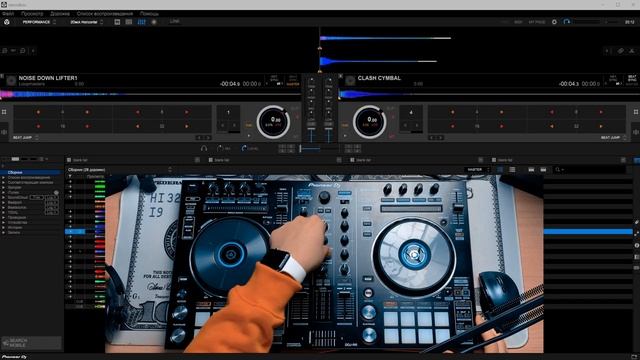
Task: Click the CLASH CYMBAL track title
Action: click(379, 78)
